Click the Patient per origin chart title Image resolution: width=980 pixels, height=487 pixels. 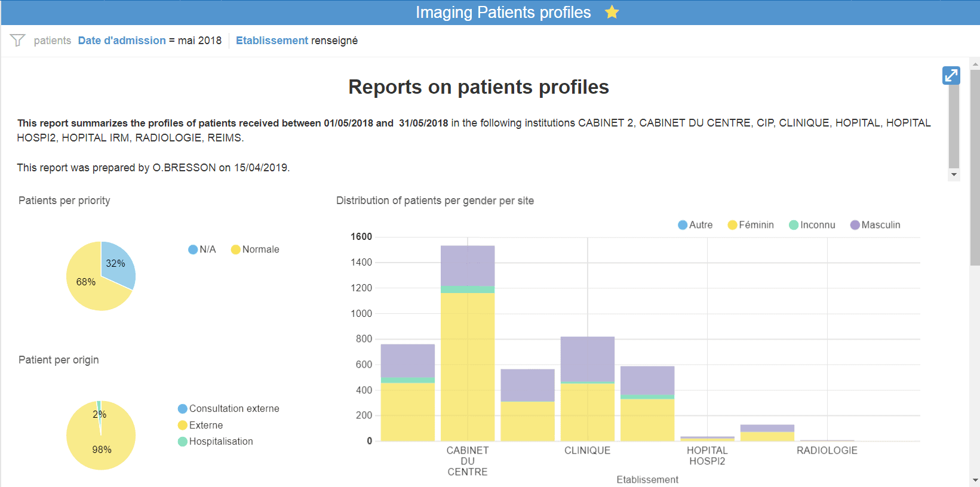[59, 360]
